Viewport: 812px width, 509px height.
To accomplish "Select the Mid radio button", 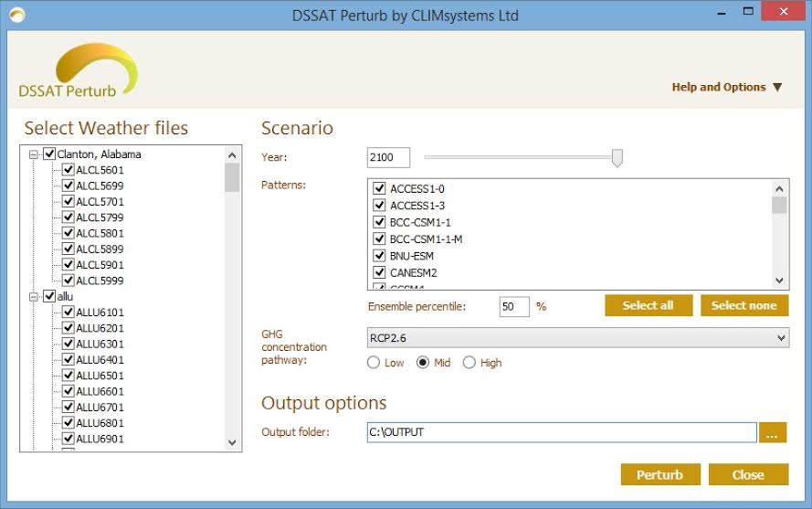I will 423,362.
